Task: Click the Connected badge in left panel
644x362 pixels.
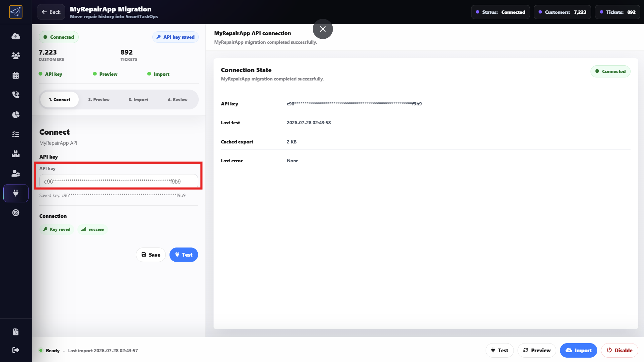Action: (x=59, y=37)
